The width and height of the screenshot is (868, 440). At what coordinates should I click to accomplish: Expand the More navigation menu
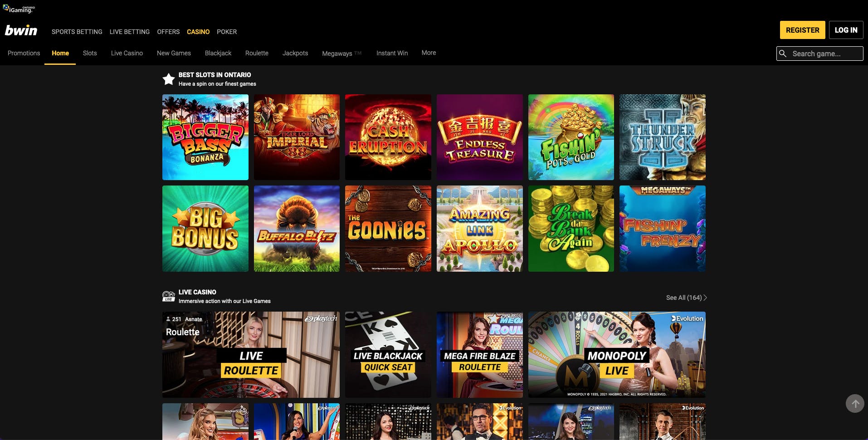point(429,53)
